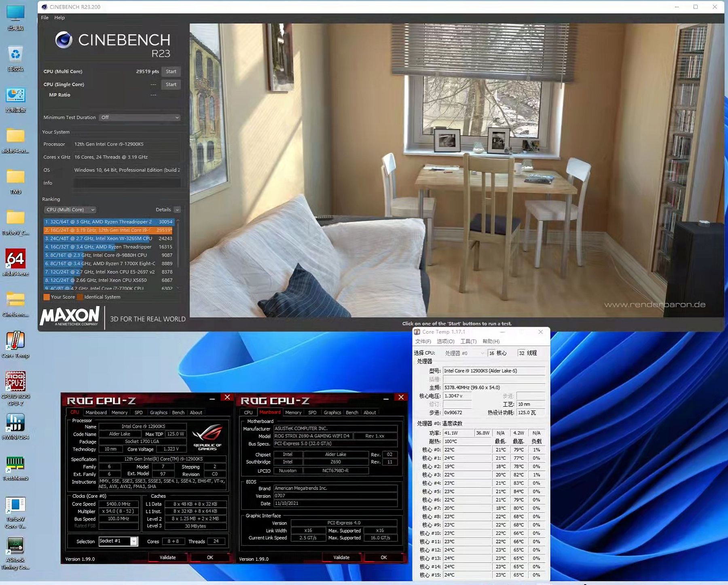The image size is (728, 585).
Task: Open the CPU (Multi Core) ranking dropdown
Action: (x=70, y=210)
